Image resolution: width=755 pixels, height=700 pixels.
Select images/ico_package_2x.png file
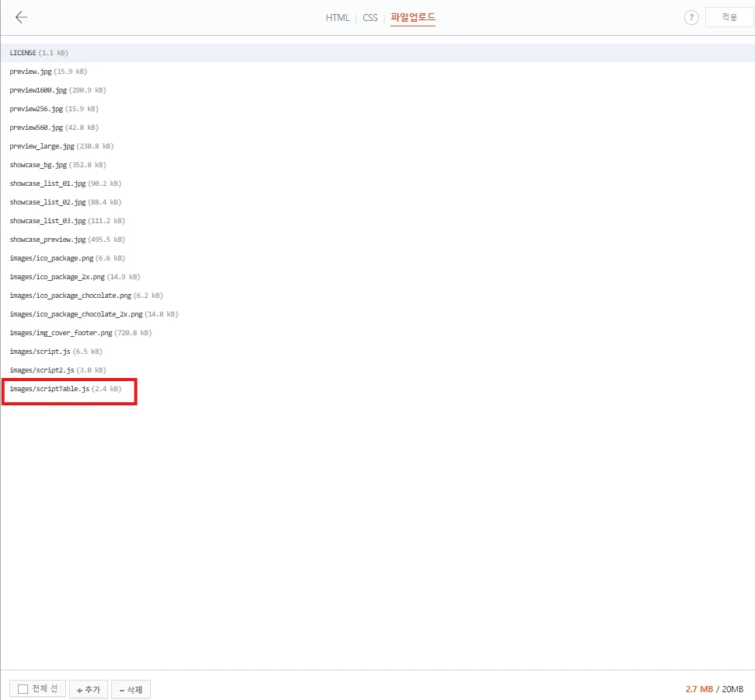(75, 277)
